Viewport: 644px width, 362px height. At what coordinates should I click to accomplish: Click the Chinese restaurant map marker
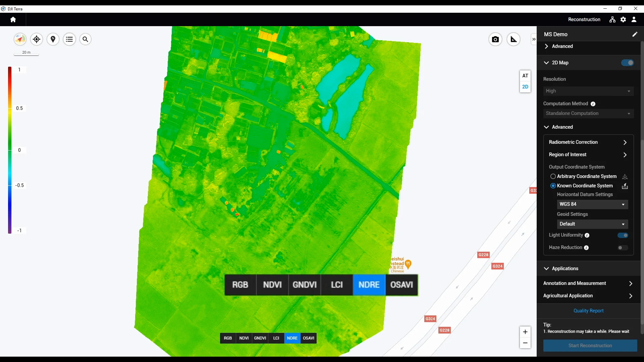pos(408,264)
